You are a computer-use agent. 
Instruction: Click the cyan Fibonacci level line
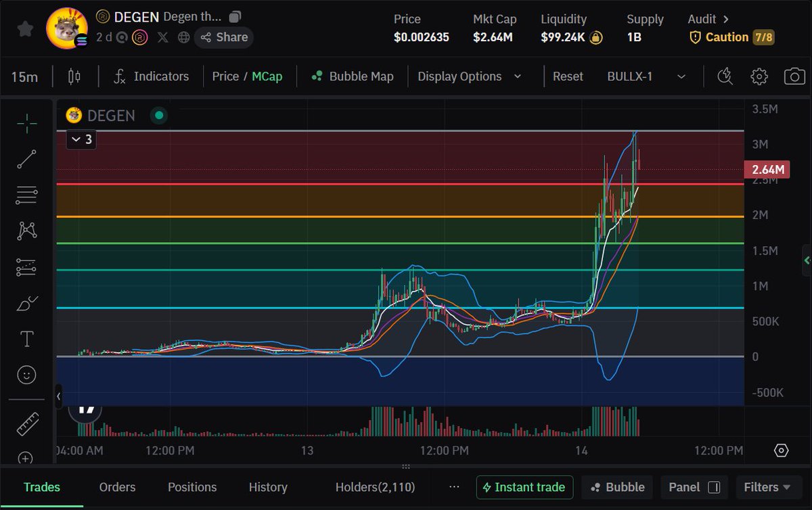(x=399, y=308)
